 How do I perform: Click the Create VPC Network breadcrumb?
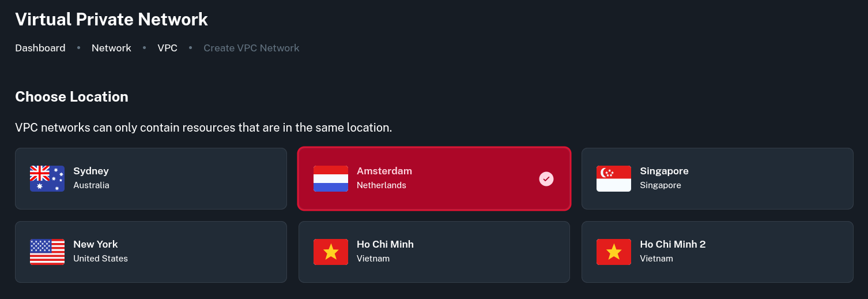251,48
